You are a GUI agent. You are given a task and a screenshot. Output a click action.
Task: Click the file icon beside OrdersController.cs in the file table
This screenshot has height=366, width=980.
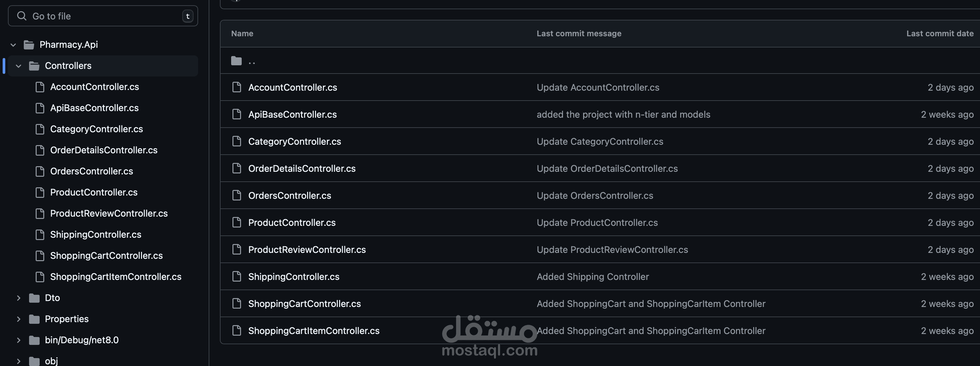[x=237, y=195]
